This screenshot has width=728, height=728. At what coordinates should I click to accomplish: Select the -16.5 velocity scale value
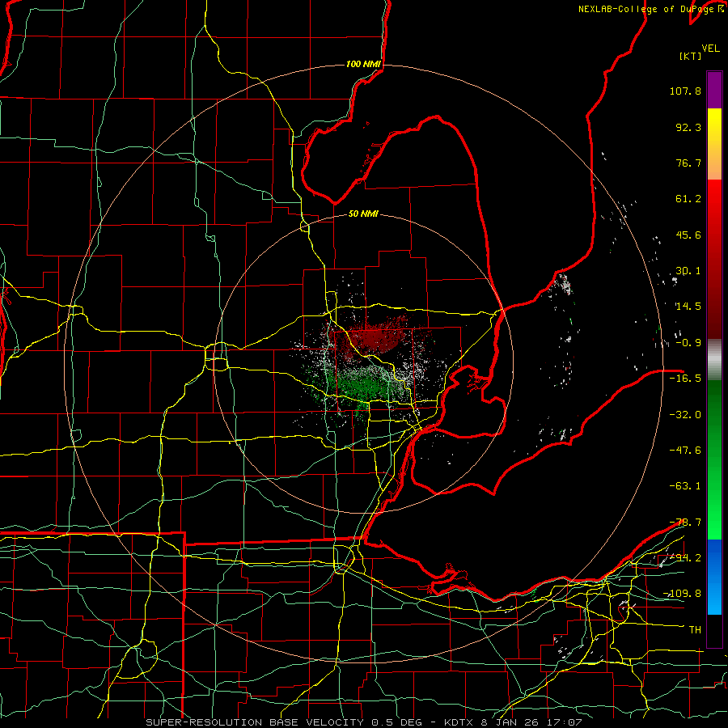(x=685, y=379)
